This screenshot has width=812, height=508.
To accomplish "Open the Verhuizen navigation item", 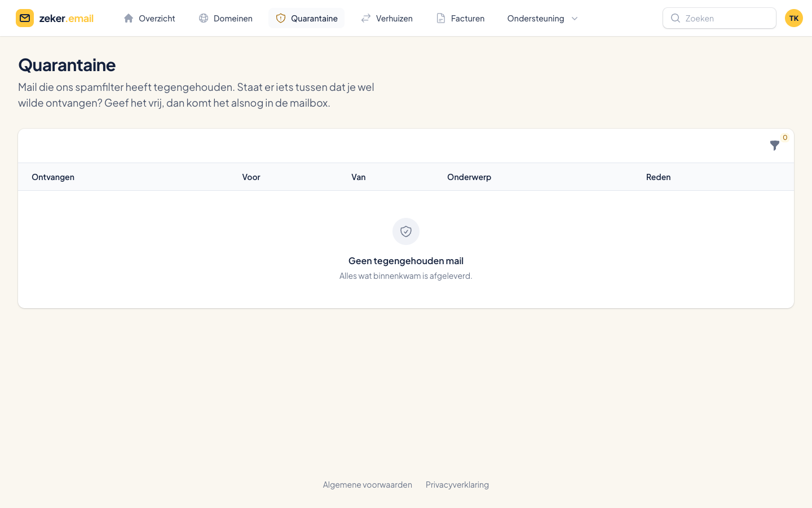I will 387,18.
